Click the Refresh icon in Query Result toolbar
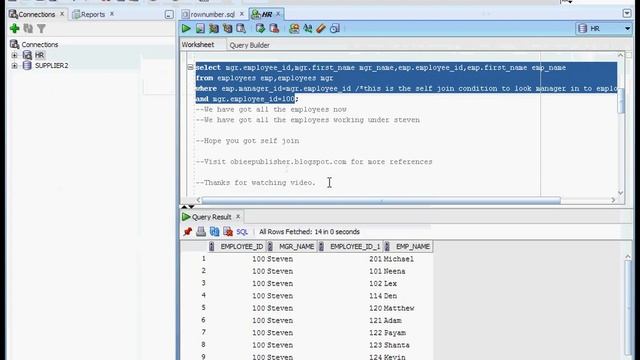640x360 pixels. click(x=214, y=231)
